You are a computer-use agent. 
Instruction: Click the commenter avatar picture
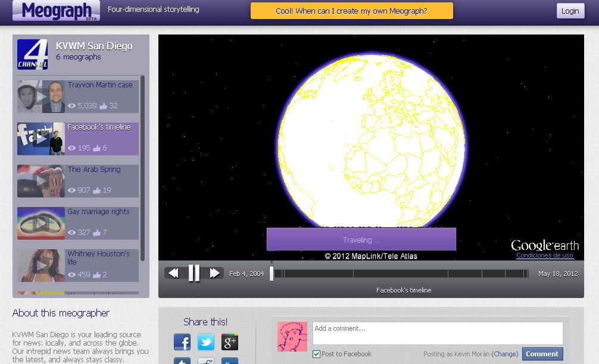292,337
